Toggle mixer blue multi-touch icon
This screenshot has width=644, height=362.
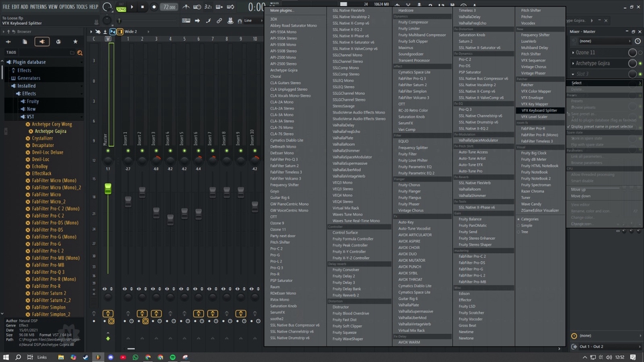113,32
